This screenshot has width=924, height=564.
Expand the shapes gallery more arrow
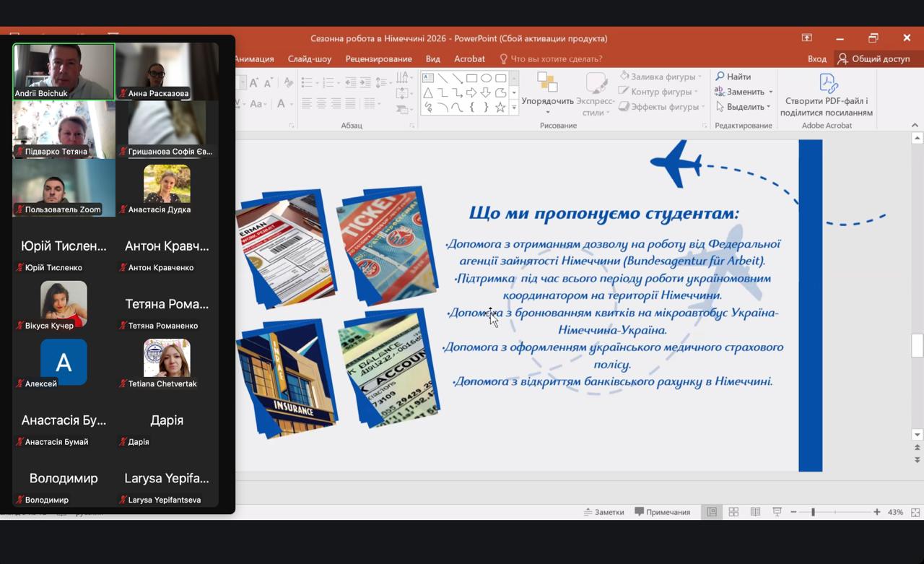[x=514, y=108]
